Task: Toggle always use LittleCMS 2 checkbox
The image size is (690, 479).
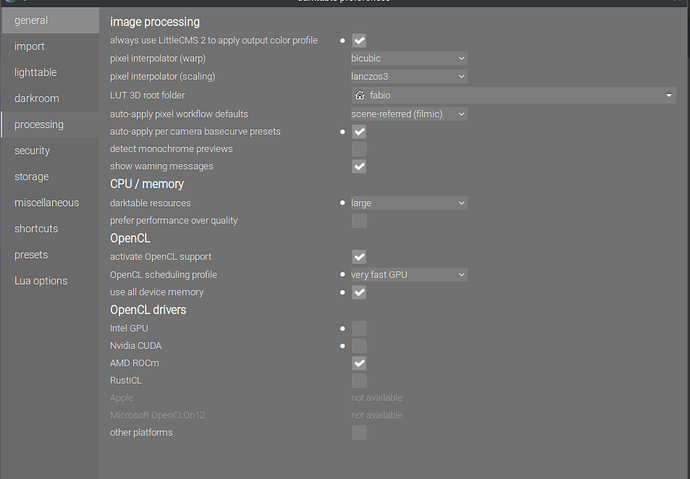Action: (x=359, y=41)
